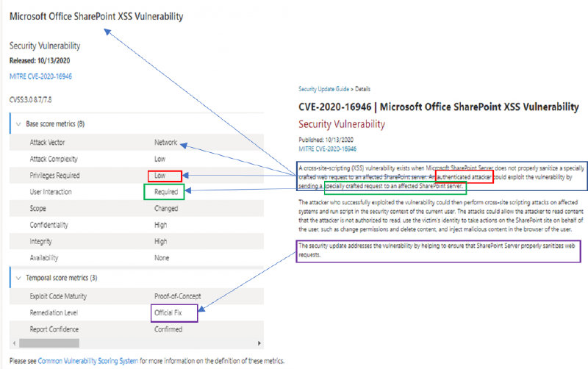Select the Low value for Privileges Required

160,176
